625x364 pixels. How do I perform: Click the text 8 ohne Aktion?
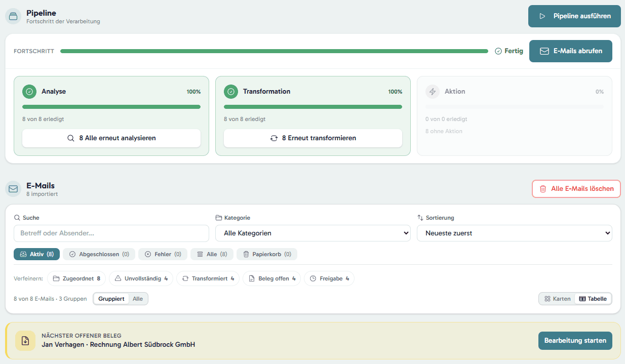point(444,131)
